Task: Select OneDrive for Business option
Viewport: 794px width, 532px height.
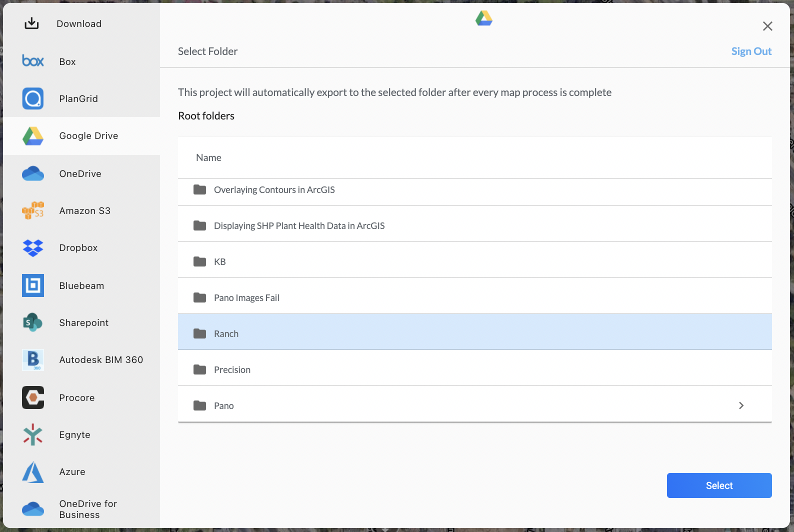Action: point(87,509)
